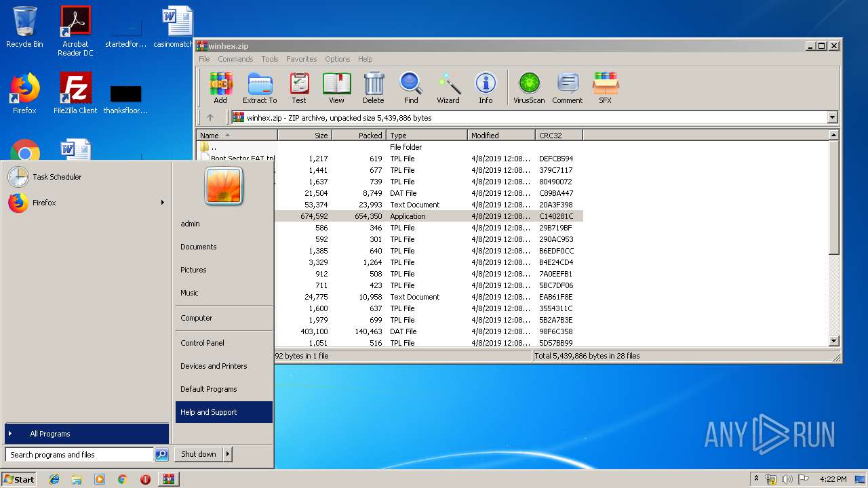Select WinRAR taskbar button
The height and width of the screenshot is (488, 868).
coord(169,479)
